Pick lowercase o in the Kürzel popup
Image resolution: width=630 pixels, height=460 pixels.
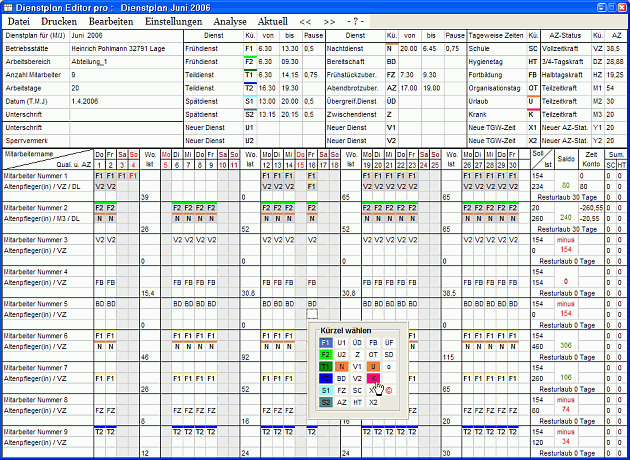[389, 367]
